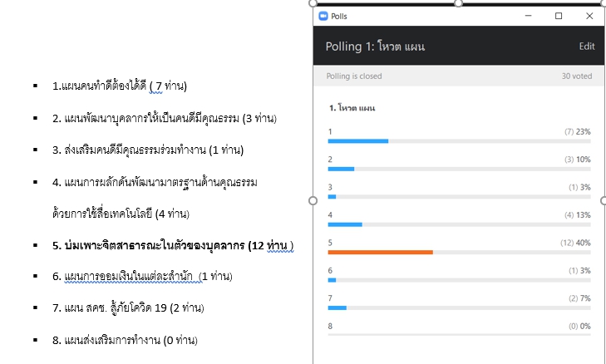Click the bold item 5 text with 12 ท่าน
This screenshot has width=606, height=364.
coord(173,246)
